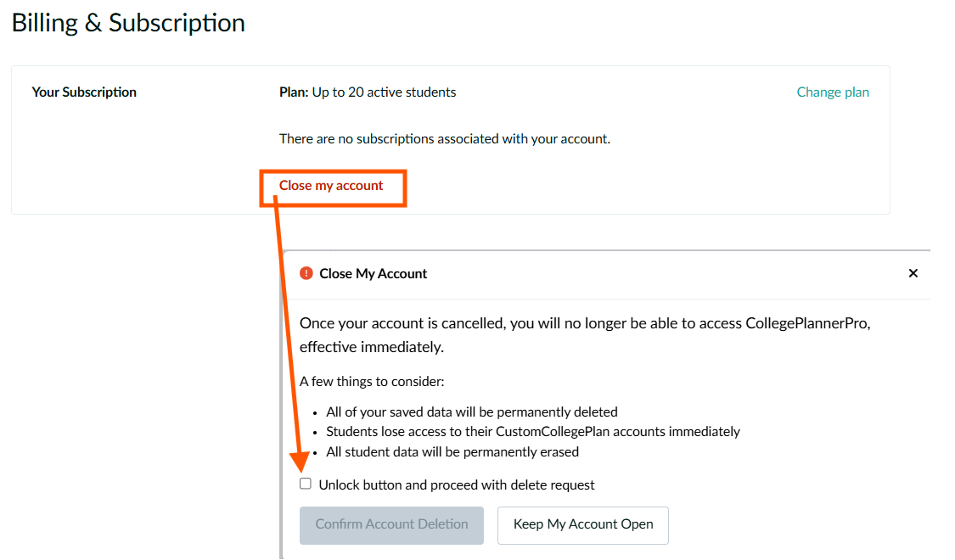The image size is (955, 560).
Task: Click the 'Once your account is cancelled' paragraph
Action: [585, 335]
